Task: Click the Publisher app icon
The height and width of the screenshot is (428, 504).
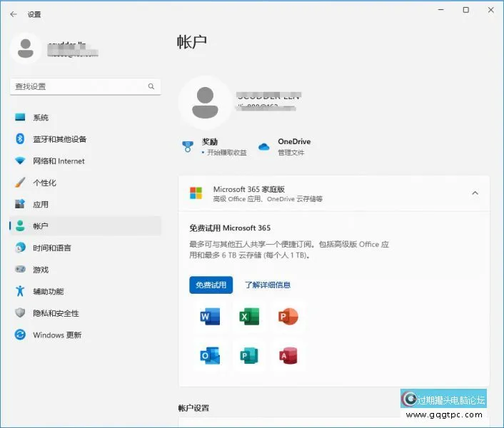Action: pyautogui.click(x=249, y=355)
